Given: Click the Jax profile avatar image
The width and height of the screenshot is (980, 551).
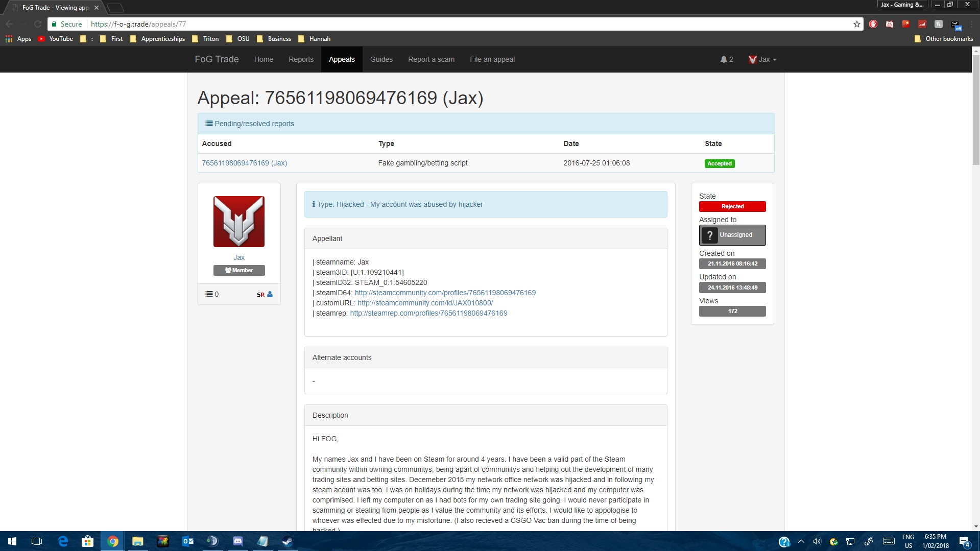Looking at the screenshot, I should point(239,222).
